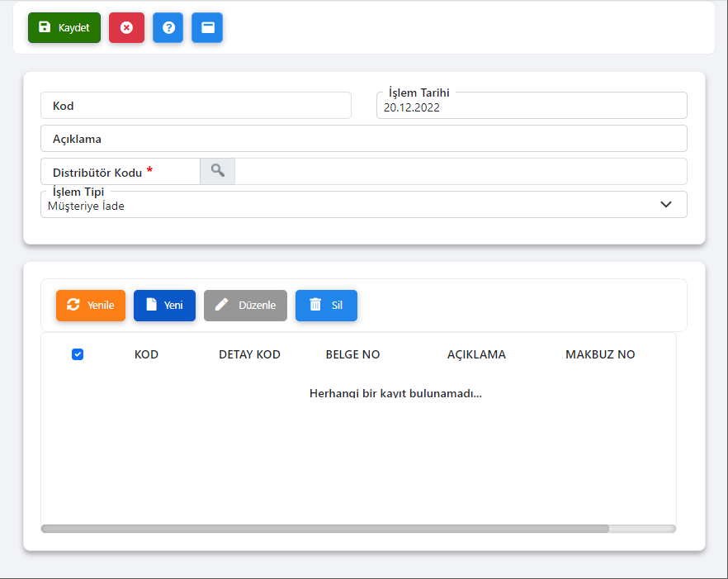Click the chevron arrow of İşlem Tipi

(666, 205)
